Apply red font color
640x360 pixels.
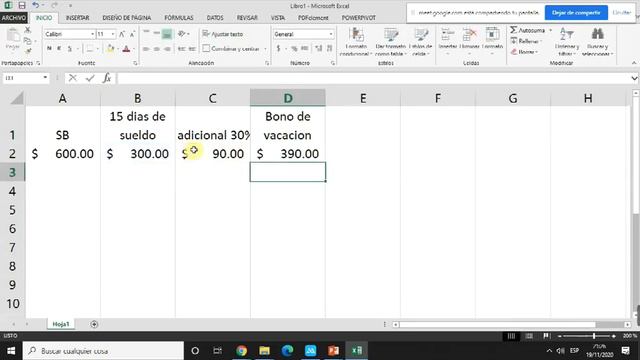(x=126, y=49)
